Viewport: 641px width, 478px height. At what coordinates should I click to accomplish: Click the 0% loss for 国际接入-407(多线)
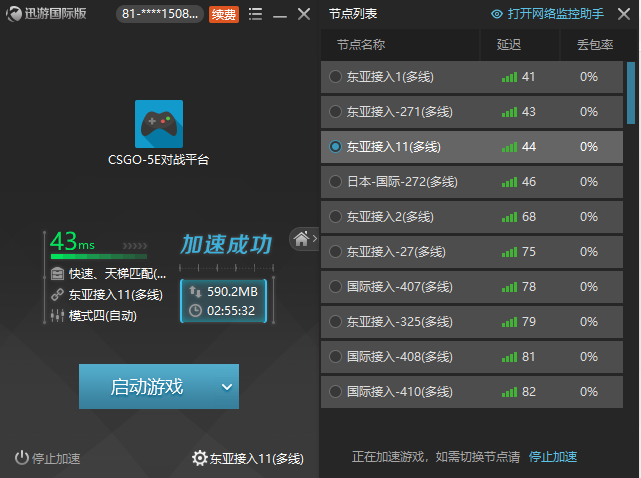589,287
